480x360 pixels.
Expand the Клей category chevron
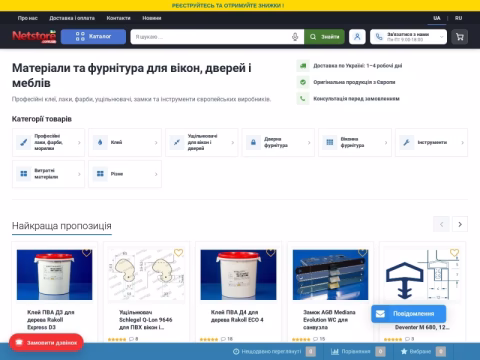point(156,143)
